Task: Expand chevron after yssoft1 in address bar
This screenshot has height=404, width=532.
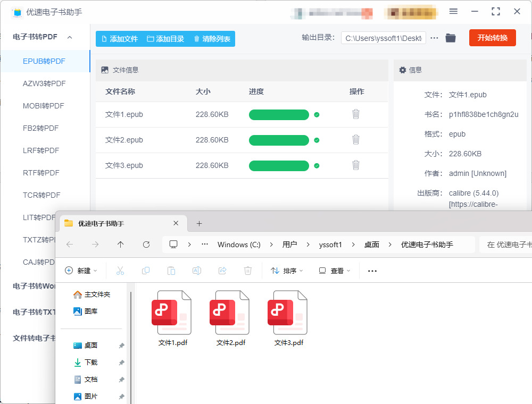Action: coord(353,245)
